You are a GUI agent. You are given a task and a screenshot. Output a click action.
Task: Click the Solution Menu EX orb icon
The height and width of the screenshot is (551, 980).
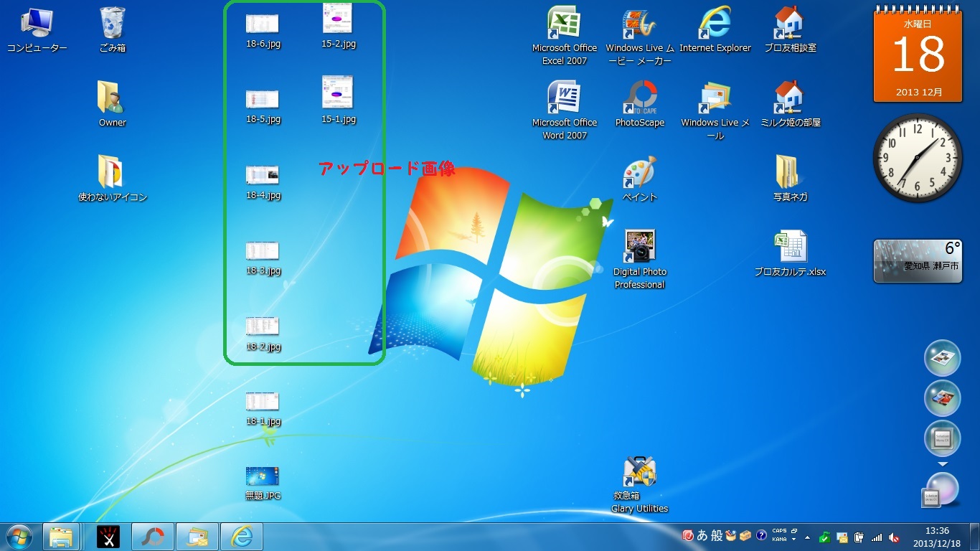940,491
